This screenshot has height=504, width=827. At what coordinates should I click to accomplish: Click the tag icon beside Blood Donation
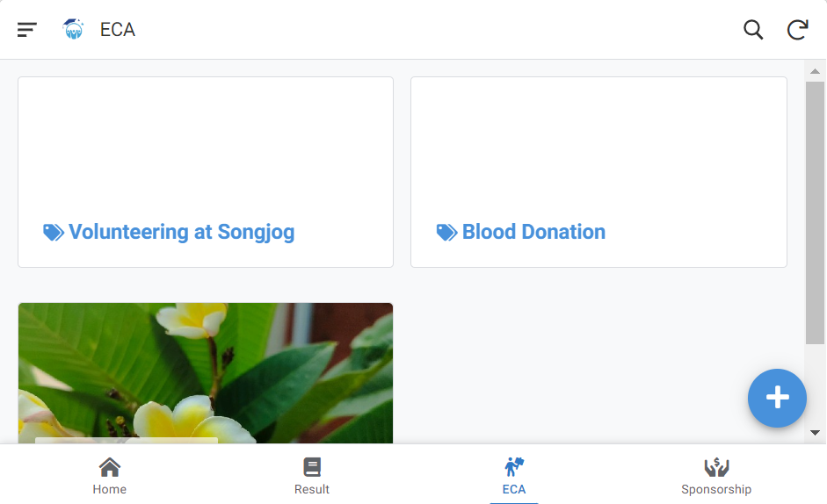point(446,233)
